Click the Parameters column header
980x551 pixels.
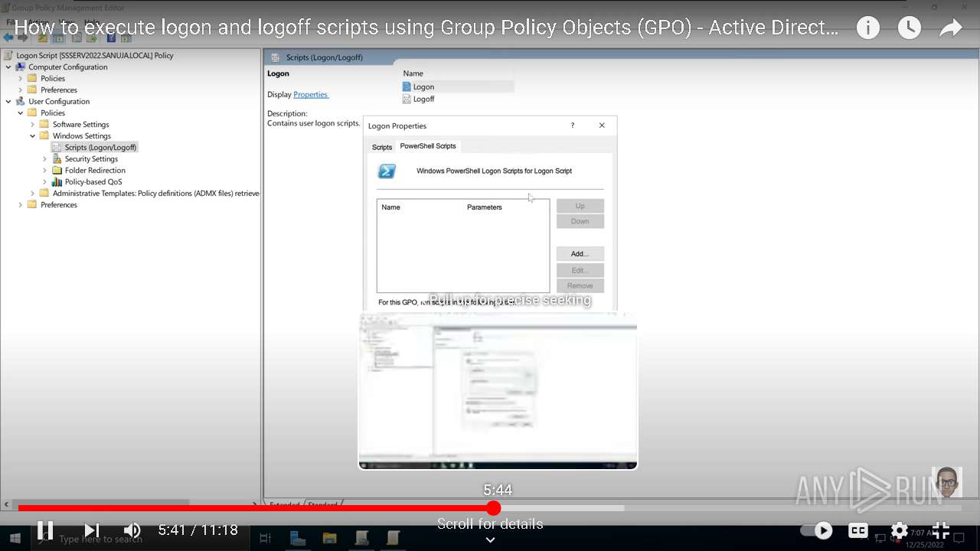pyautogui.click(x=485, y=207)
